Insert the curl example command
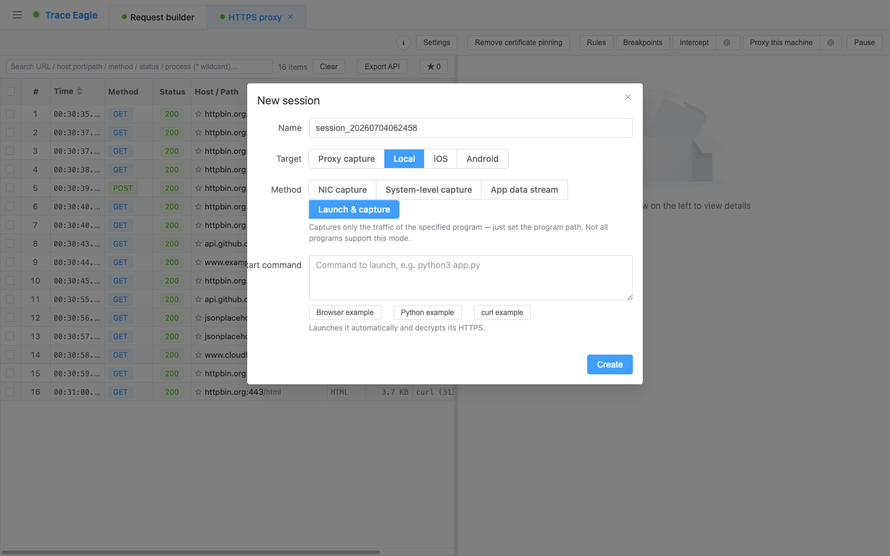The image size is (890, 556). click(x=502, y=313)
